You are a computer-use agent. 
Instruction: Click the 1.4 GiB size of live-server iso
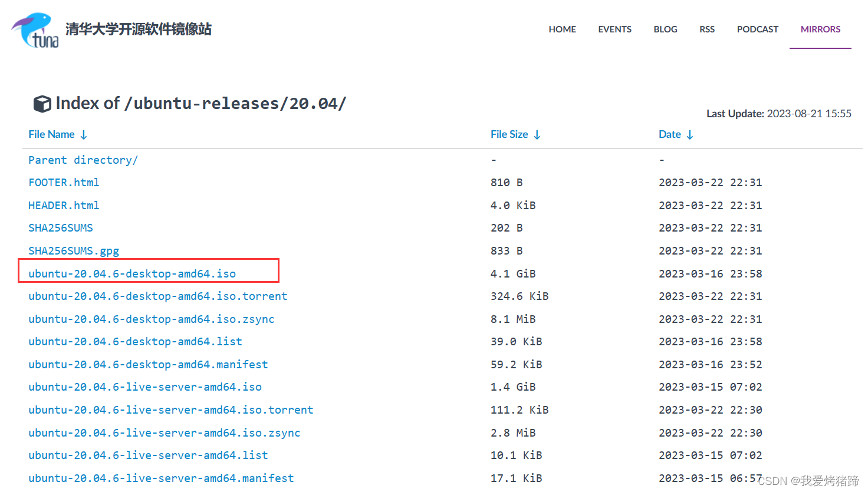point(513,387)
